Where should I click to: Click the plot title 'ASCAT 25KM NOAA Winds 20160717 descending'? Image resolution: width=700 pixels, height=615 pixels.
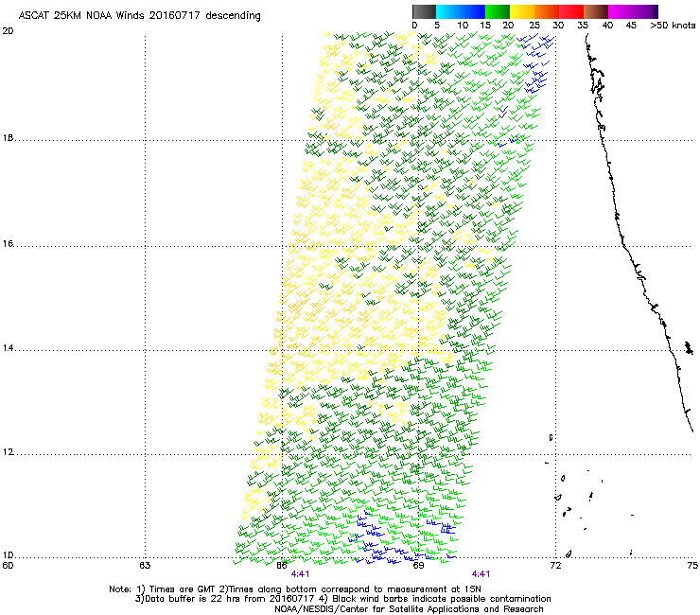(139, 15)
